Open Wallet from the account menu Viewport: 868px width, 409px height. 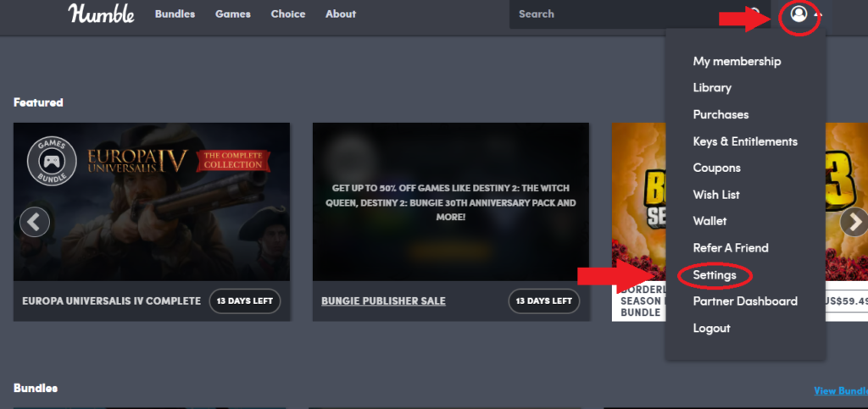click(x=709, y=221)
